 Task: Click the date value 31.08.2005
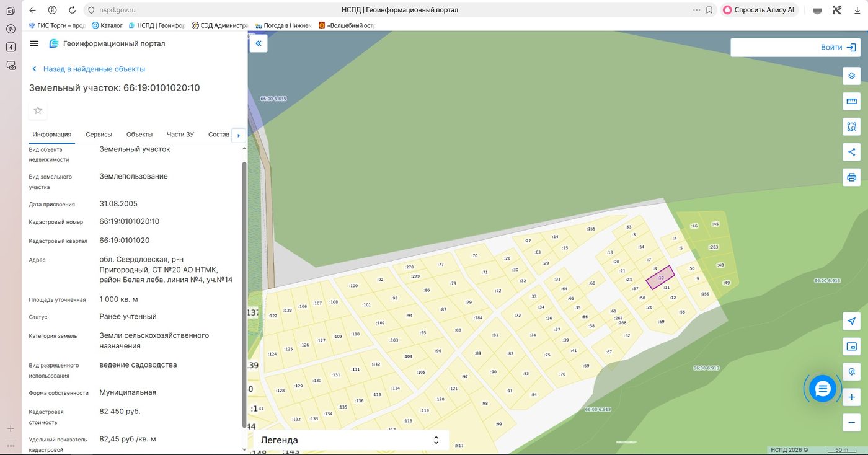point(118,203)
